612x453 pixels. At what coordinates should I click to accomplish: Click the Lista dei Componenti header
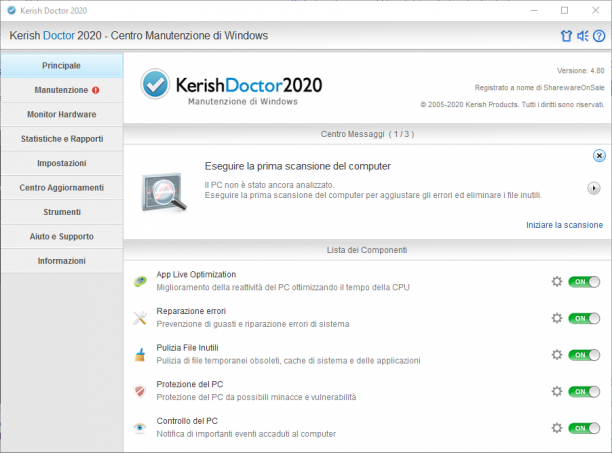point(367,250)
